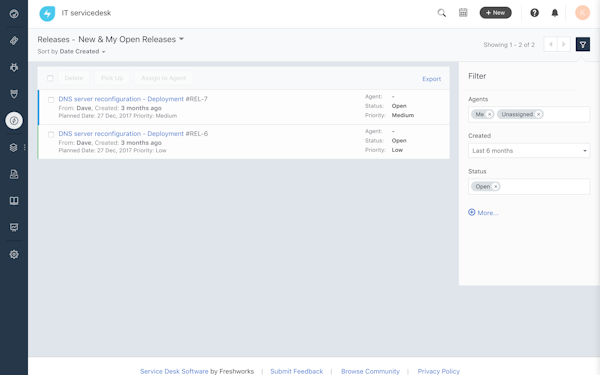The width and height of the screenshot is (600, 375).
Task: Remove the Open status filter tag
Action: (496, 187)
